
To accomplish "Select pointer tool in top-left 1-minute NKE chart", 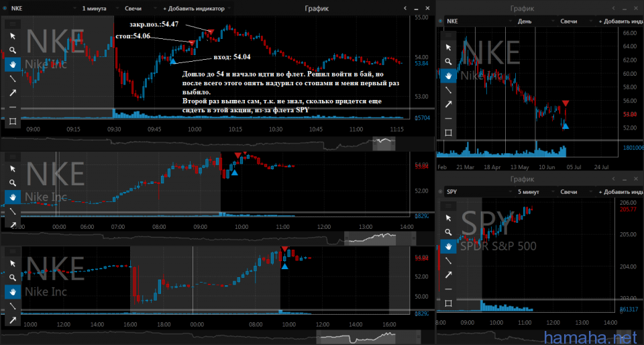I will pos(13,36).
